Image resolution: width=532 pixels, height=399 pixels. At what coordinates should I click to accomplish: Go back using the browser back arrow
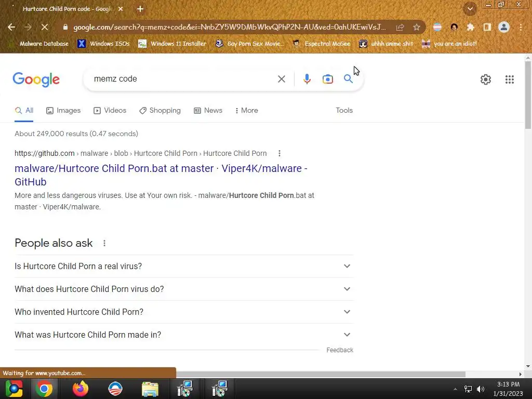pos(11,27)
